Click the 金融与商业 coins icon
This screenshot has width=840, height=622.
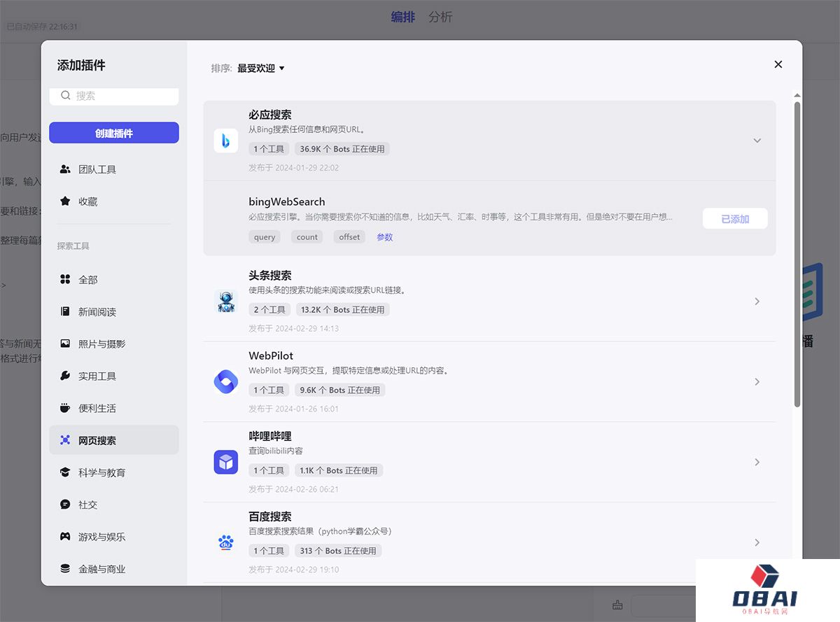click(x=65, y=570)
